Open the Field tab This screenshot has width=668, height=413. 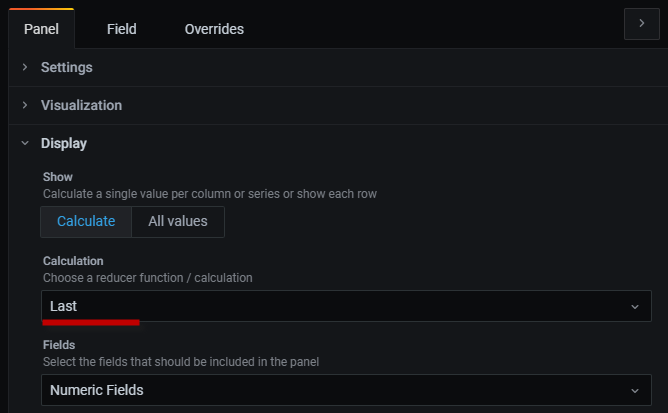click(x=122, y=29)
